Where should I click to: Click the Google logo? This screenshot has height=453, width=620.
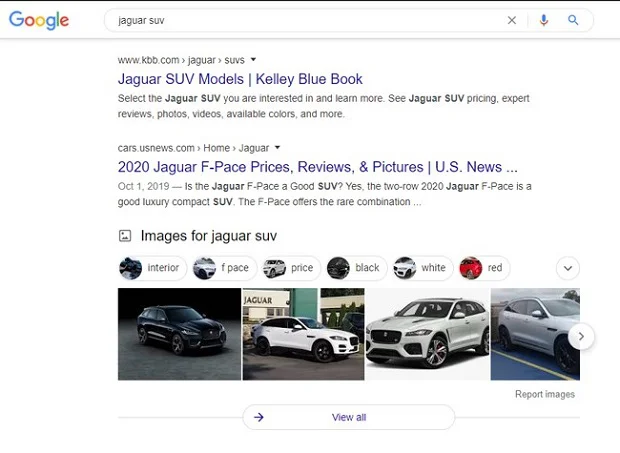click(39, 20)
